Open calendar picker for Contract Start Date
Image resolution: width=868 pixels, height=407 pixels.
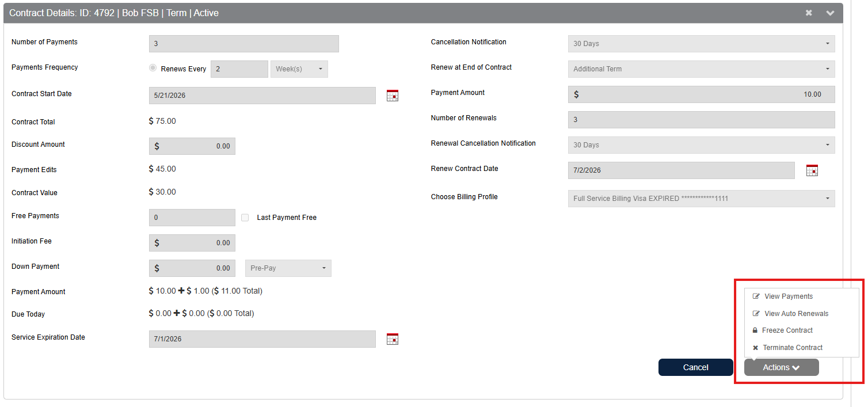(x=393, y=96)
